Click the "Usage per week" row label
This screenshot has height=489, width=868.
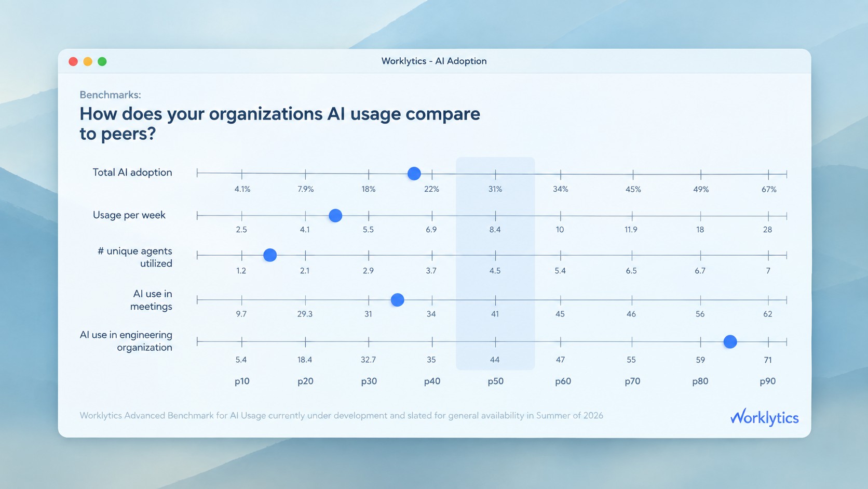129,215
